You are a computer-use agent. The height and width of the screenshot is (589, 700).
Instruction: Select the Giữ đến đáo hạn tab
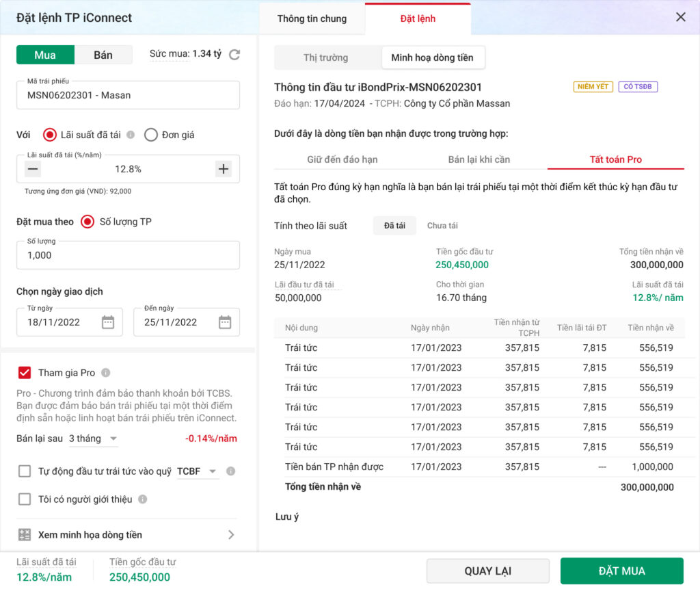click(342, 159)
